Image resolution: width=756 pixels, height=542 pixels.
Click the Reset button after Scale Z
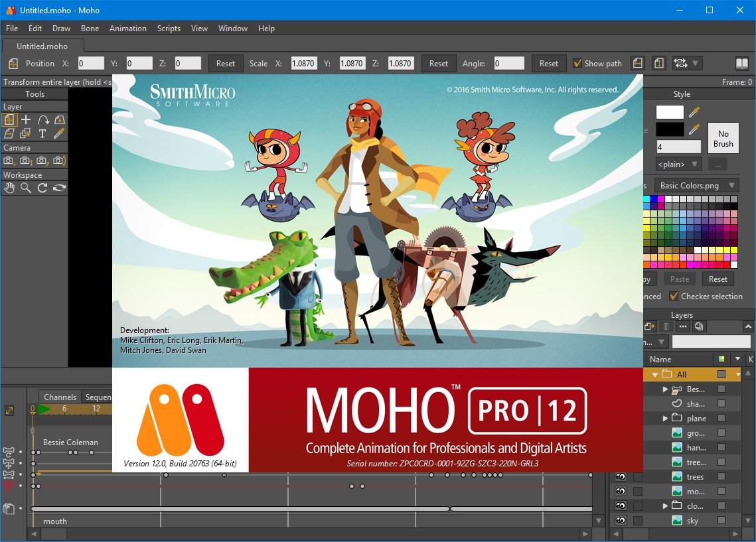[439, 63]
